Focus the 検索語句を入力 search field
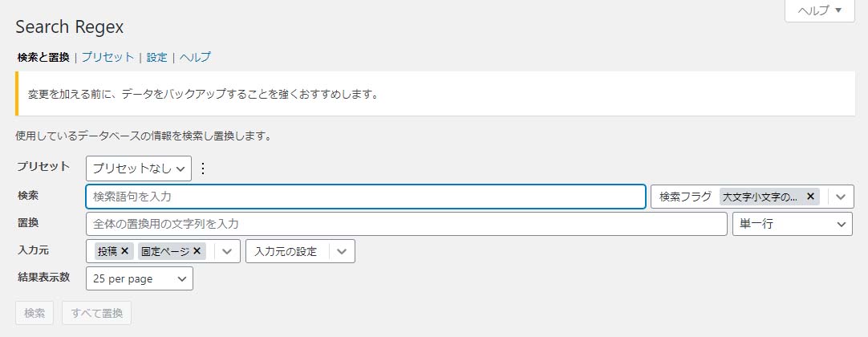This screenshot has width=868, height=337. pyautogui.click(x=365, y=197)
